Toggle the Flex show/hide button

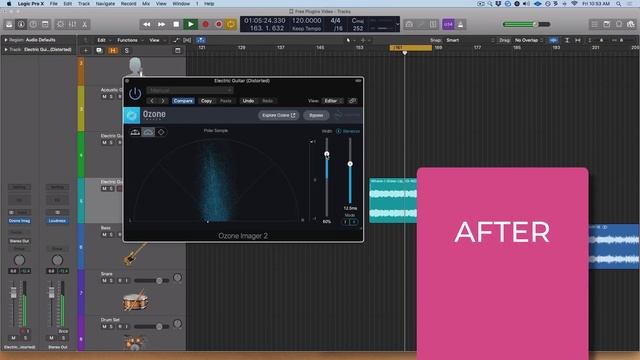coord(187,40)
